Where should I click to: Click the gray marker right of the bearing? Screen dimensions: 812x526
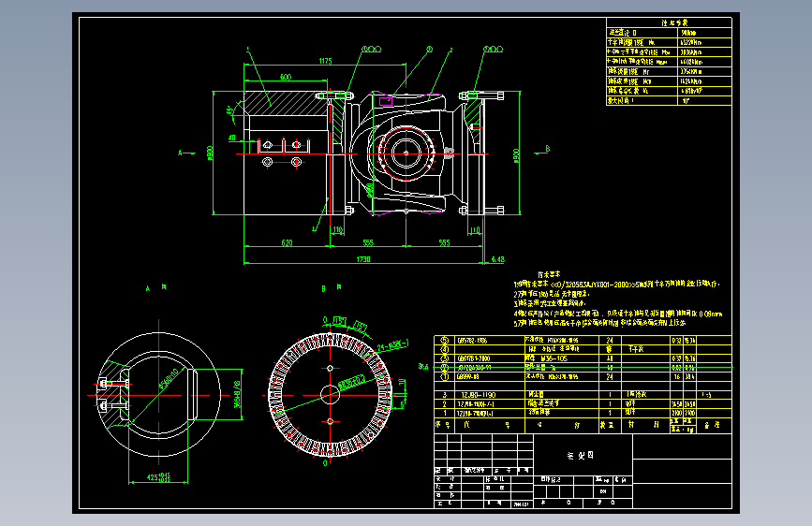coord(449,153)
